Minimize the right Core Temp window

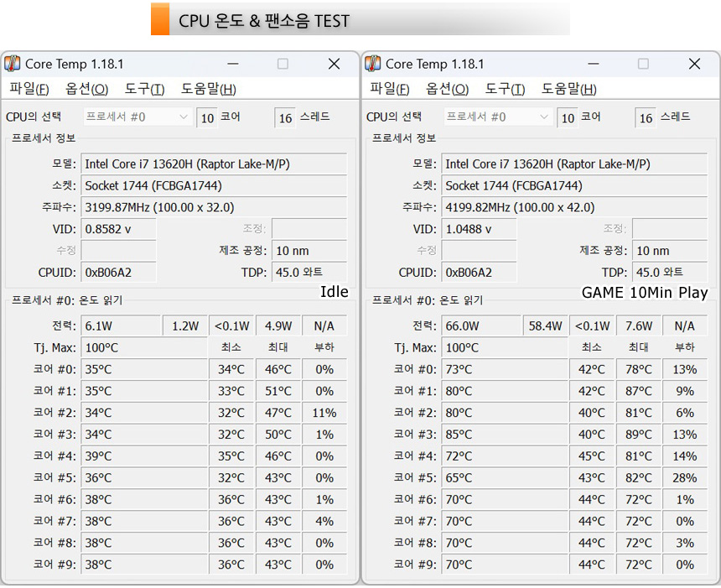pos(593,65)
